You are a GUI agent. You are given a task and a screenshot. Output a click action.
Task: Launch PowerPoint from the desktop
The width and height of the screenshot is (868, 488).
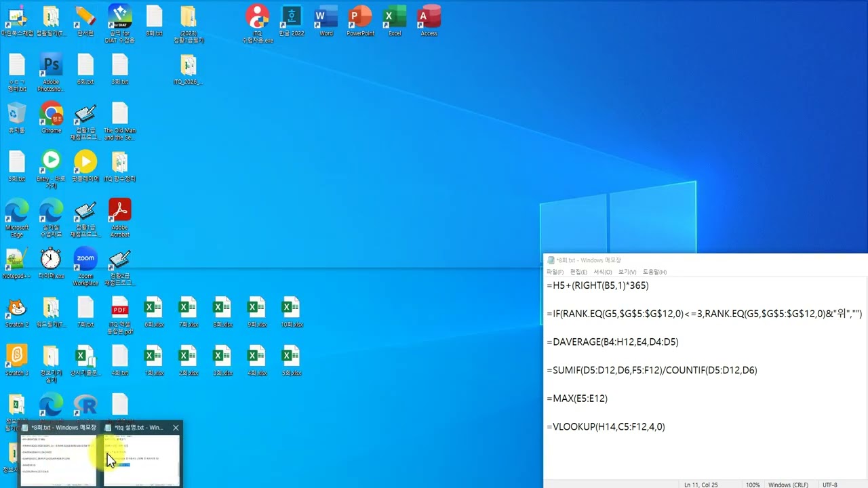pos(360,20)
